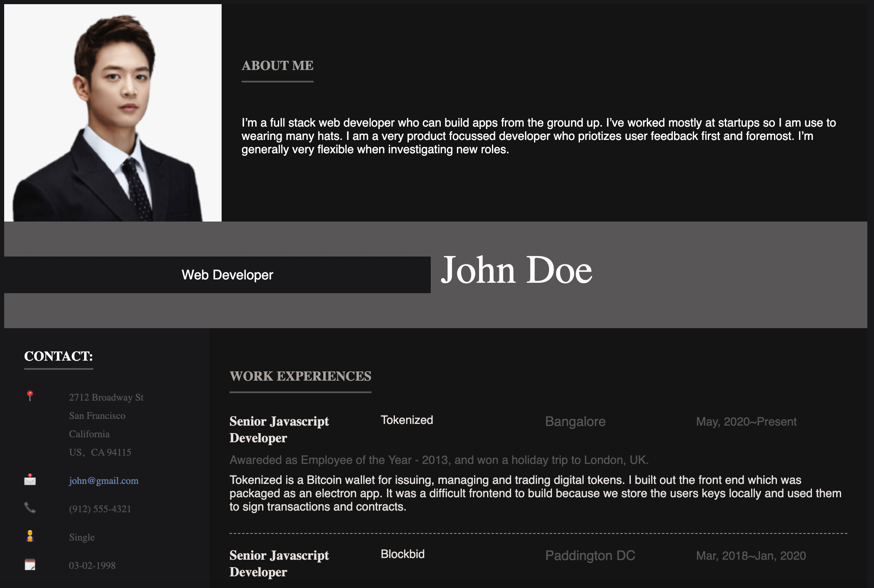Click the marital status person icon
The height and width of the screenshot is (588, 874).
click(30, 536)
